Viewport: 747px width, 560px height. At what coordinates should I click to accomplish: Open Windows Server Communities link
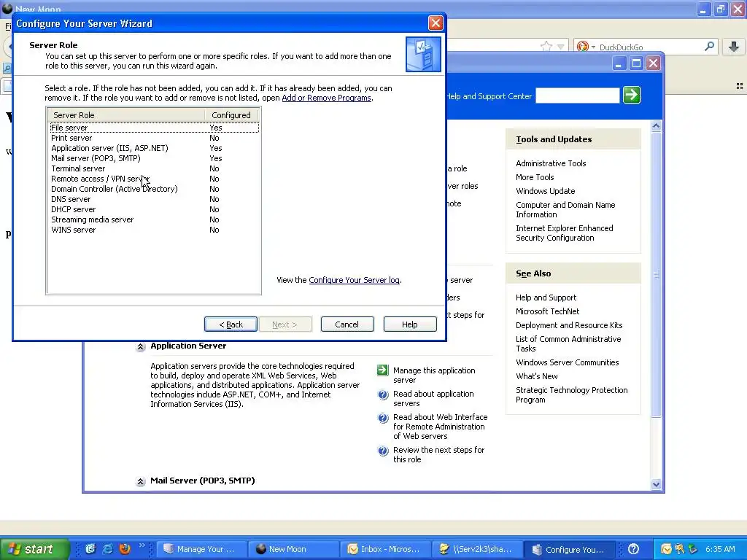tap(568, 362)
